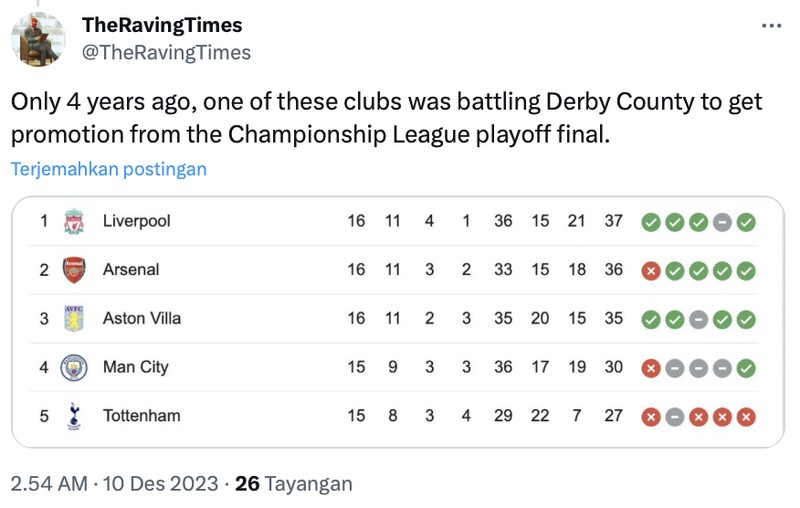Viewport: 800px width, 508px height.
Task: Click the Man City club crest
Action: pyautogui.click(x=73, y=368)
